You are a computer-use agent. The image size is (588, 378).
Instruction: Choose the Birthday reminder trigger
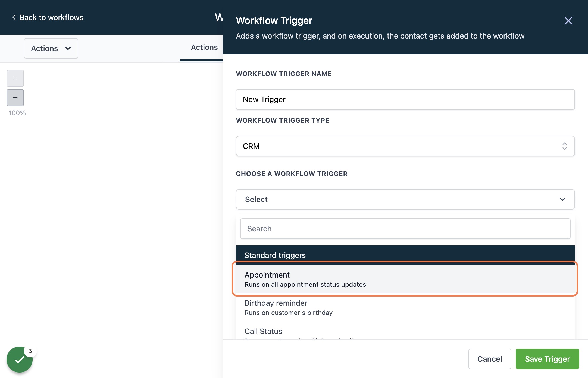[x=405, y=307]
